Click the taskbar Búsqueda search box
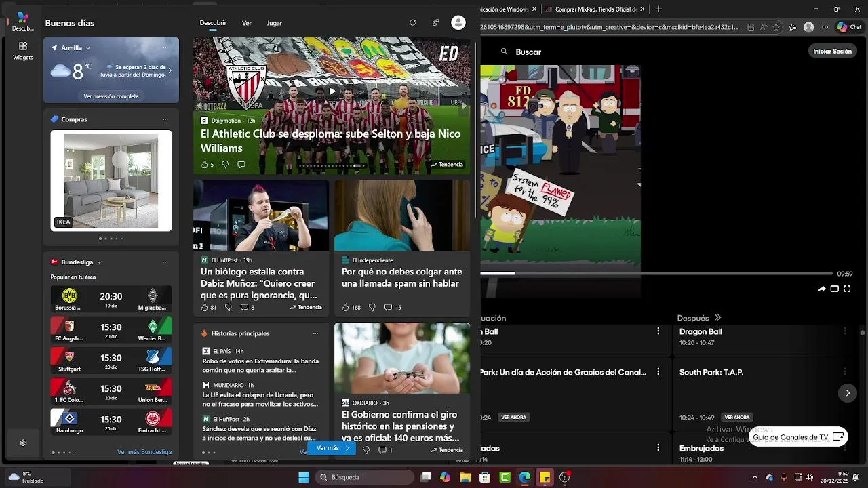This screenshot has height=488, width=868. pyautogui.click(x=364, y=477)
